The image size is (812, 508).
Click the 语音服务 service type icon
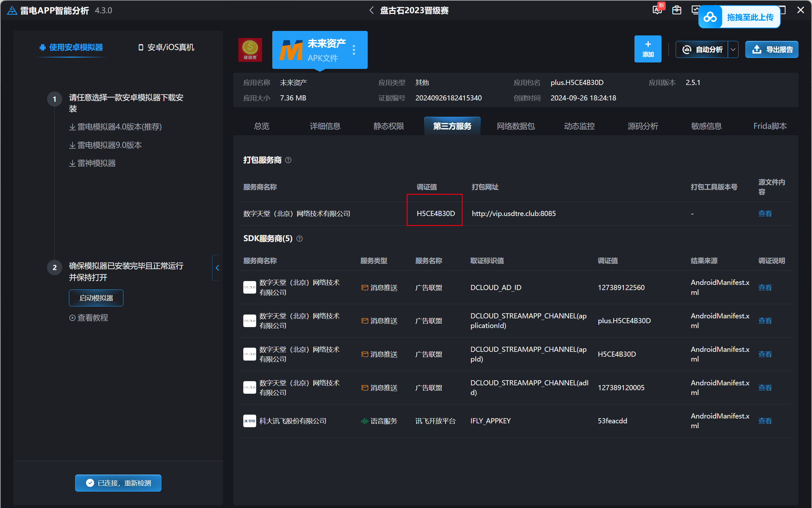tap(364, 421)
